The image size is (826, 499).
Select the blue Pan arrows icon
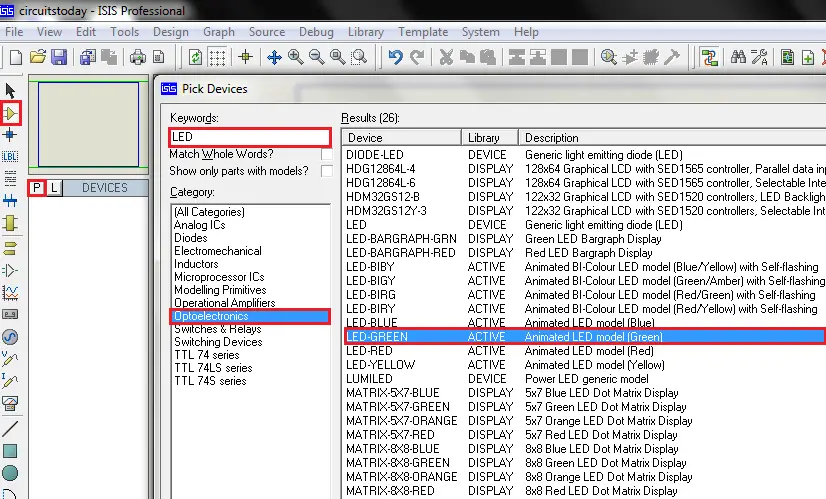[x=274, y=57]
